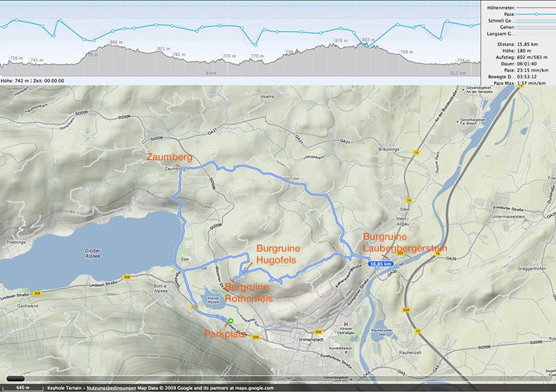Click road shield 19 near Bräunlings

[416, 152]
